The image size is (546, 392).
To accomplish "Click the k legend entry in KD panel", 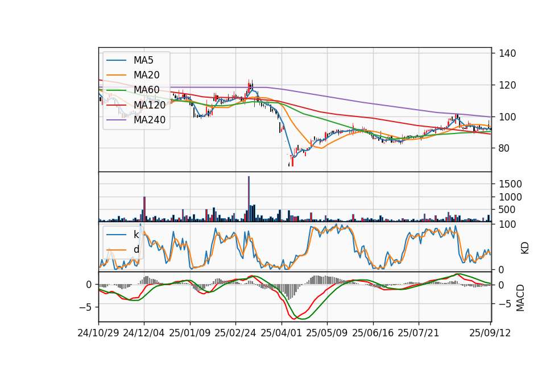I will pyautogui.click(x=136, y=235).
